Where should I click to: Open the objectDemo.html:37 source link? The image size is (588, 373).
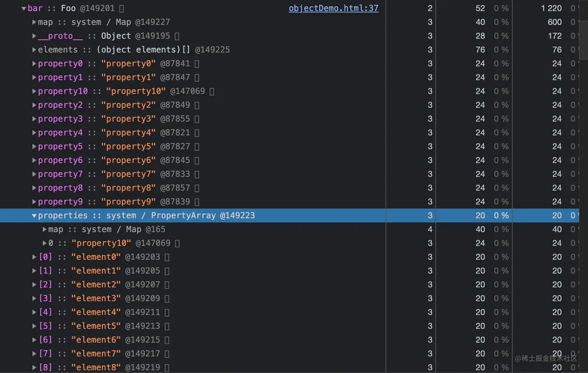tap(333, 8)
